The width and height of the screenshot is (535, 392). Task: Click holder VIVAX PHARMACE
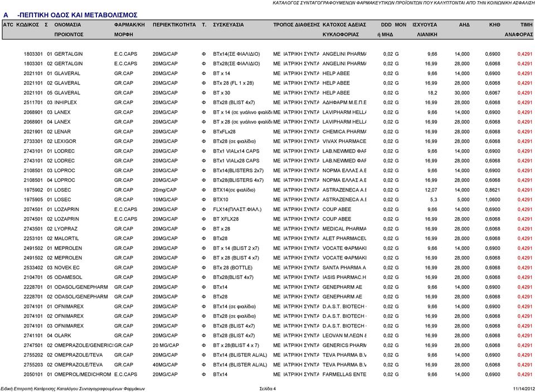point(344,141)
